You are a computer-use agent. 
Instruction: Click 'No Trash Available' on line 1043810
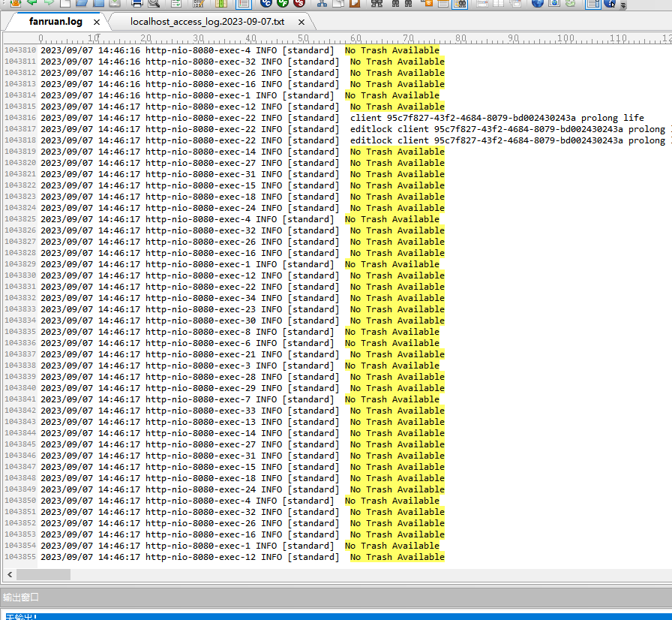click(x=392, y=50)
